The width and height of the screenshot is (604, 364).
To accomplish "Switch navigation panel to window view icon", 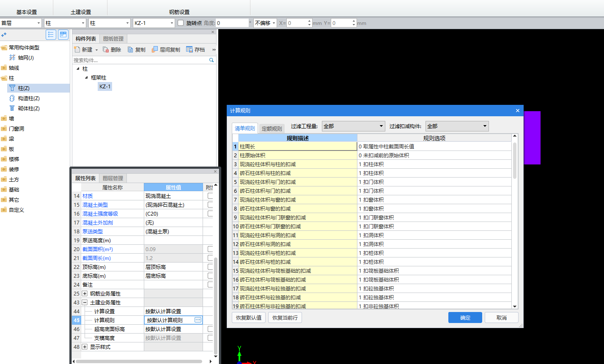I will pos(63,35).
